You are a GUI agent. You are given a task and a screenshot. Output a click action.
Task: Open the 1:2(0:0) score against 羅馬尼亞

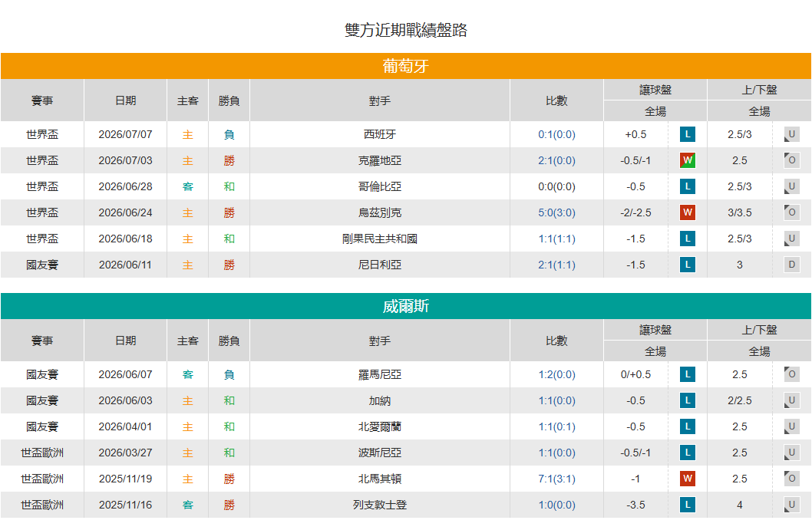click(556, 375)
